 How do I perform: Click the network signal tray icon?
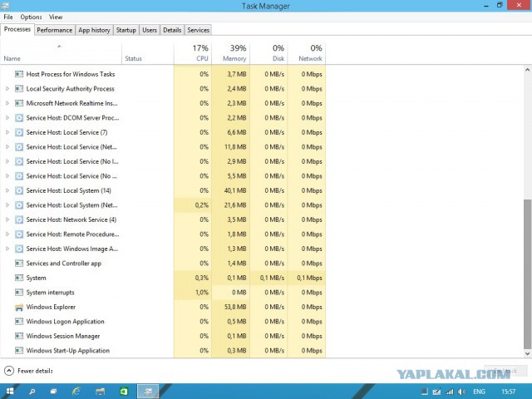(449, 392)
